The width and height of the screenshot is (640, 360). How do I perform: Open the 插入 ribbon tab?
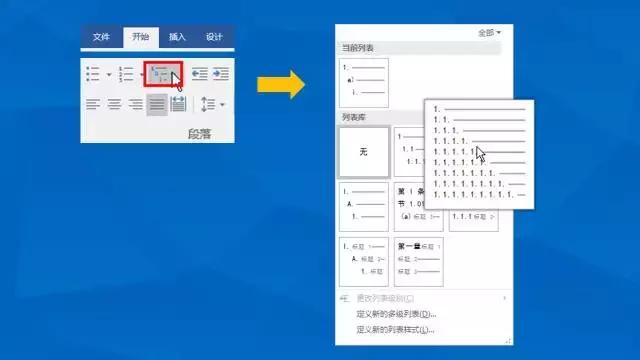click(x=177, y=37)
